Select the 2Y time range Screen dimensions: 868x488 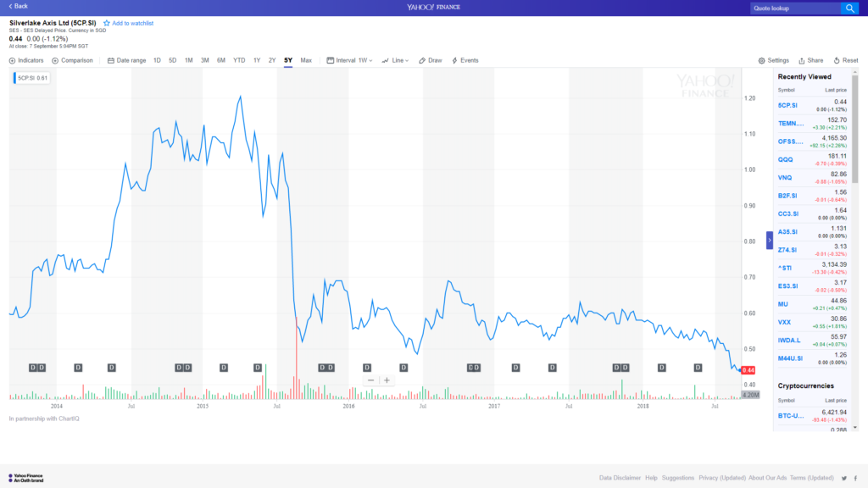pos(272,60)
